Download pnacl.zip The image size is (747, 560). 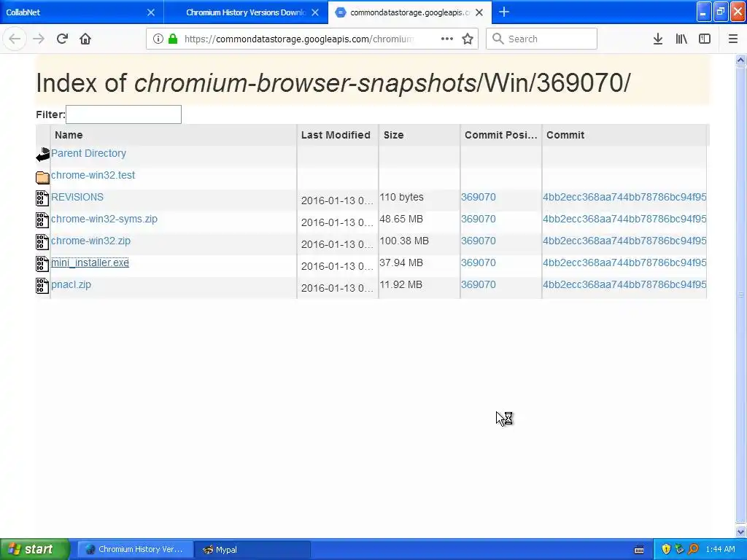click(71, 285)
